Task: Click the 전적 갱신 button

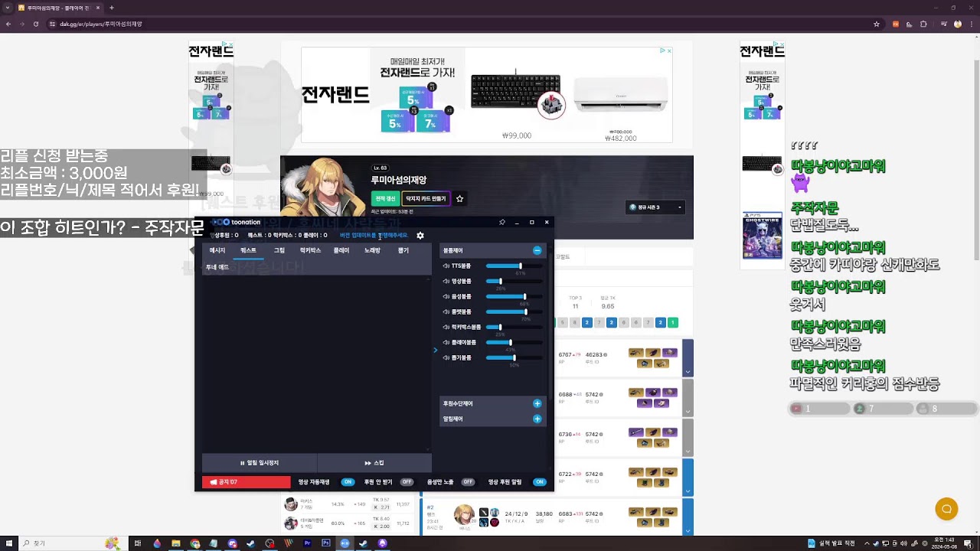Action: (385, 198)
